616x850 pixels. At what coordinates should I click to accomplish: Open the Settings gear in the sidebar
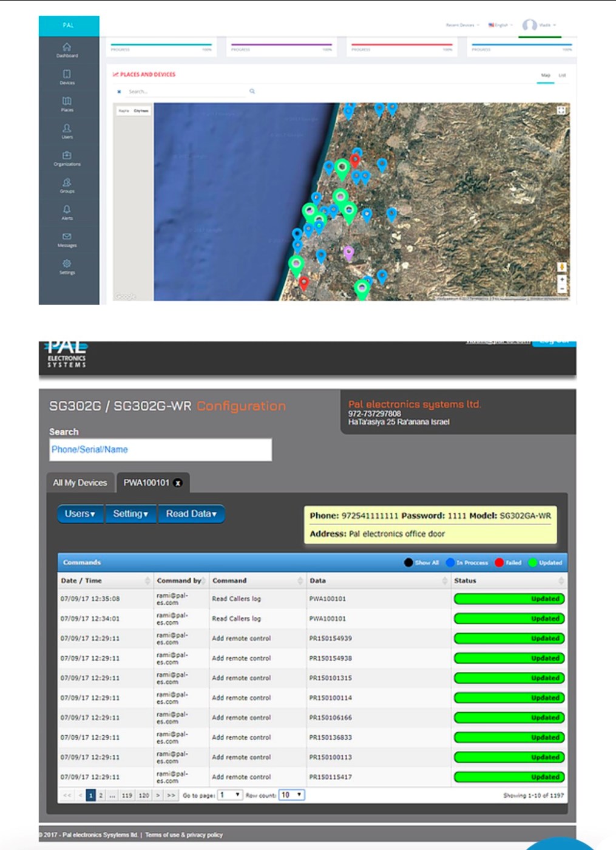click(x=67, y=263)
